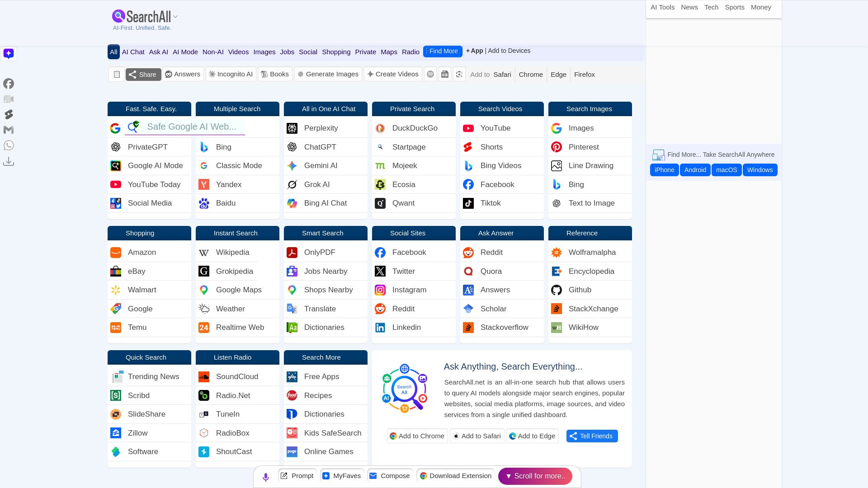Viewport: 868px width, 488px height.
Task: Click the Share button
Action: (x=143, y=75)
